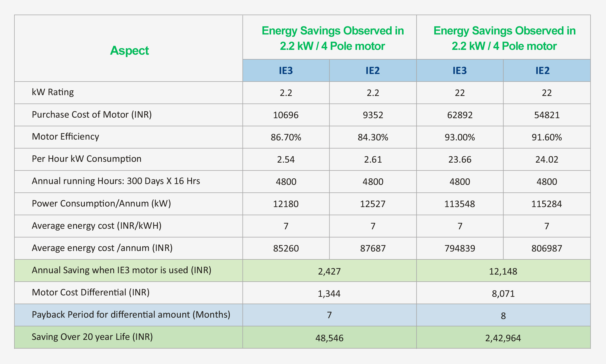Click purchase cost value 62892
This screenshot has height=364, width=606.
click(x=460, y=115)
